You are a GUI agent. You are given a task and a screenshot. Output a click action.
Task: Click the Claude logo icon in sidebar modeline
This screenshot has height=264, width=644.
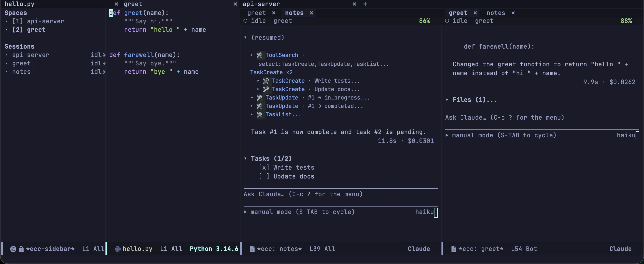[x=13, y=249]
